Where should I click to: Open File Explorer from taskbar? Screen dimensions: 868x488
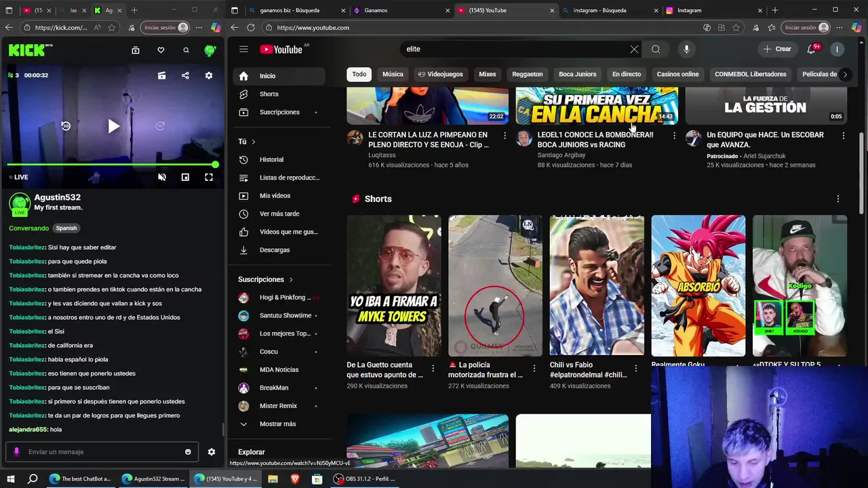click(x=273, y=479)
